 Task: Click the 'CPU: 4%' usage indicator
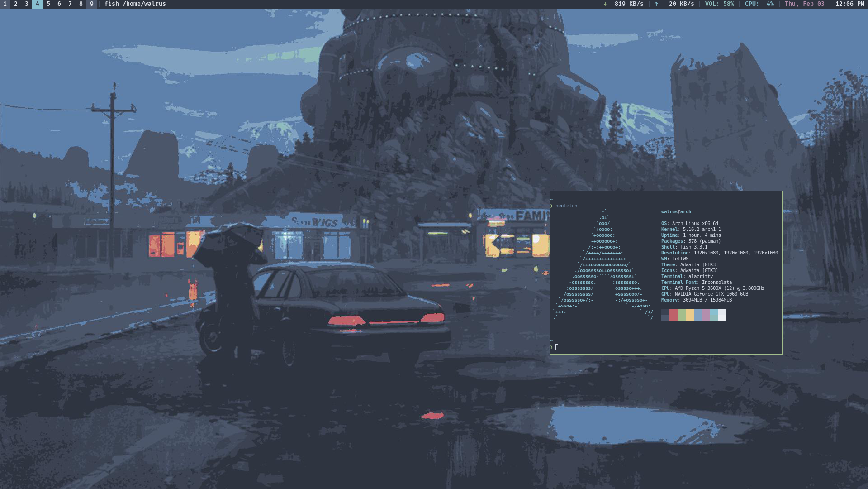(759, 4)
